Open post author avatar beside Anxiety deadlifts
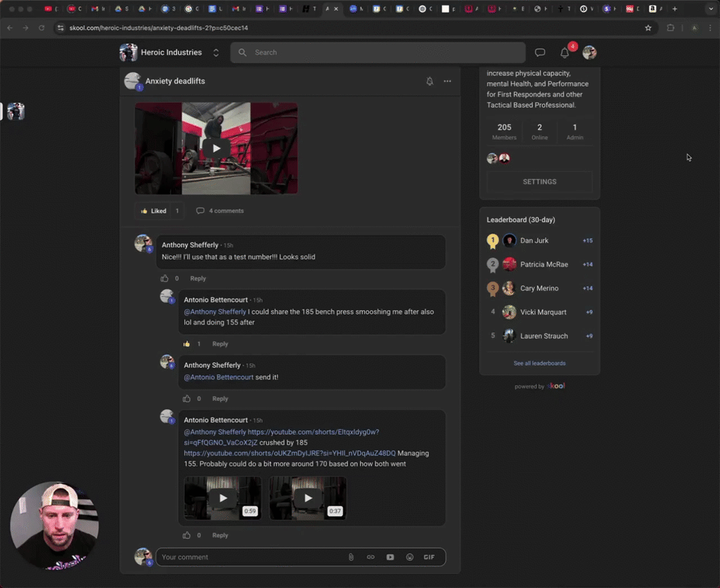Screen dimensions: 720x588 click(x=133, y=82)
